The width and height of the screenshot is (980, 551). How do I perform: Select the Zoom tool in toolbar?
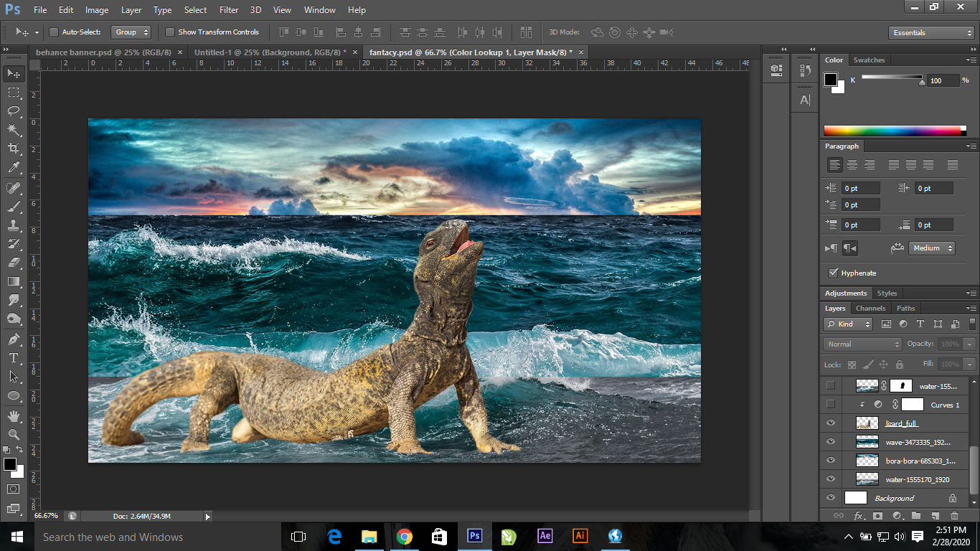(x=14, y=434)
